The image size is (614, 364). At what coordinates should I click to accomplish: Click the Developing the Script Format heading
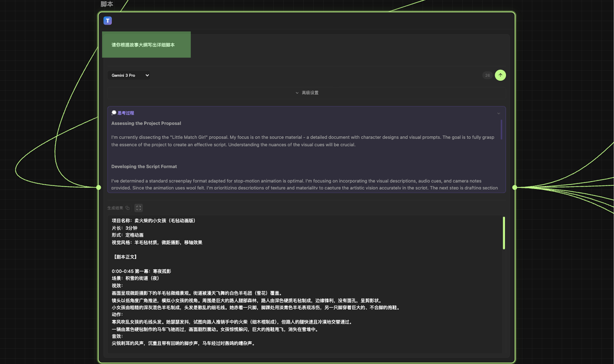pyautogui.click(x=144, y=166)
